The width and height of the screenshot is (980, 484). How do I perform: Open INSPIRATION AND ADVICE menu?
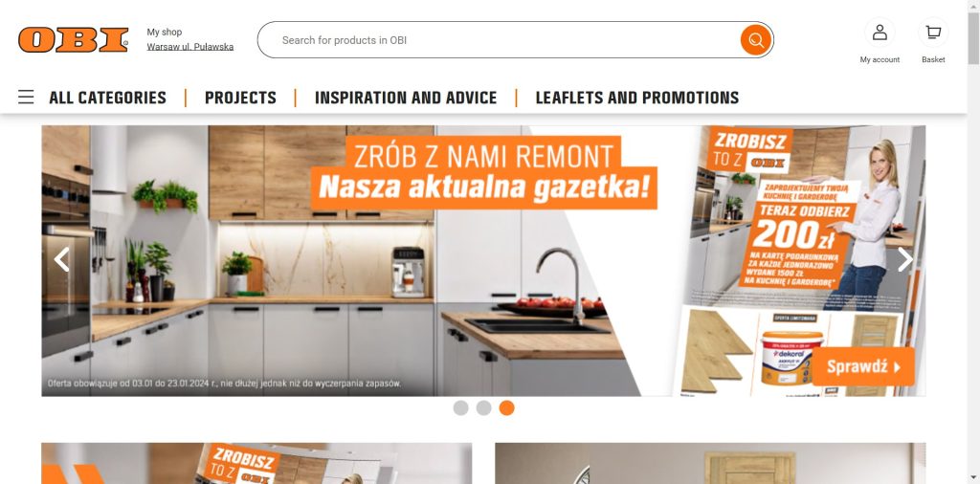(406, 98)
